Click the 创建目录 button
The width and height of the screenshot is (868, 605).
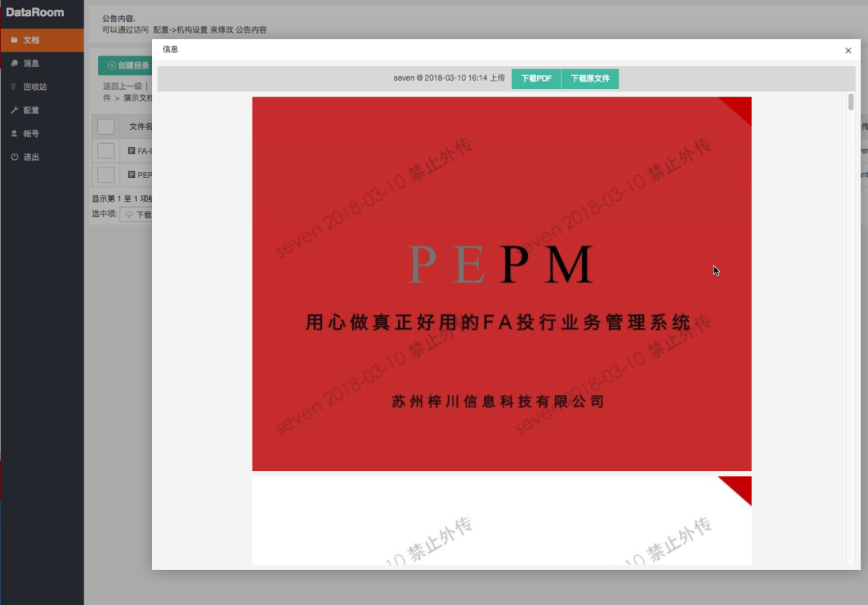[x=125, y=65]
